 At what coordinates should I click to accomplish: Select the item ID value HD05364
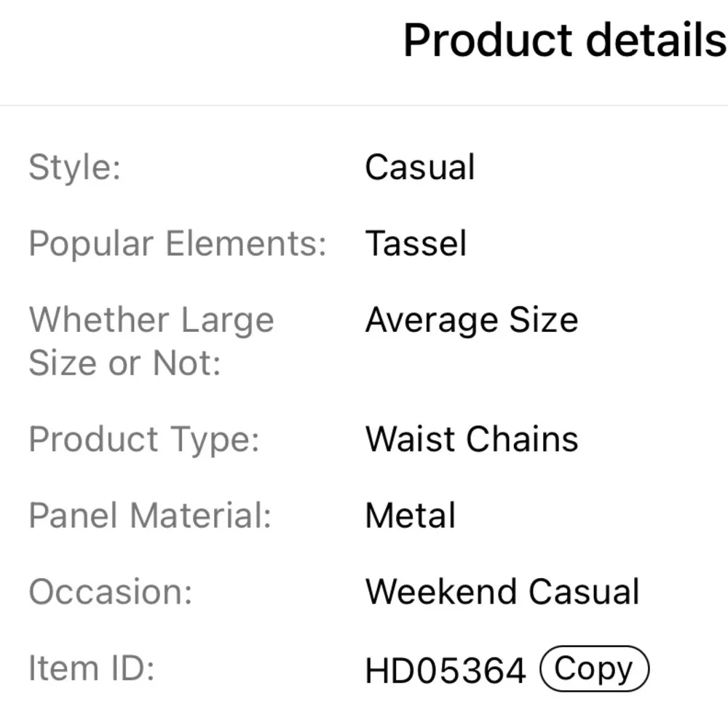point(445,670)
